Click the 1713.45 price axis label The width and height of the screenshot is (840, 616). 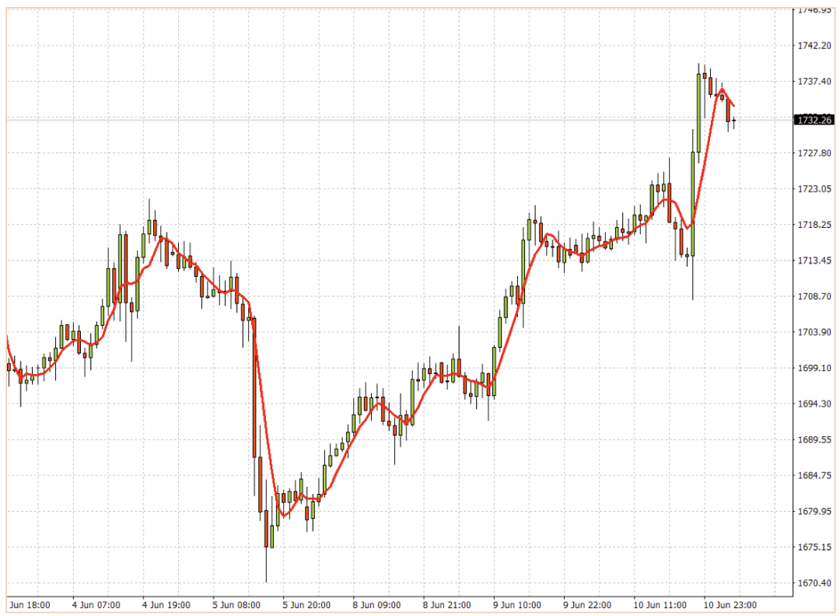[815, 261]
